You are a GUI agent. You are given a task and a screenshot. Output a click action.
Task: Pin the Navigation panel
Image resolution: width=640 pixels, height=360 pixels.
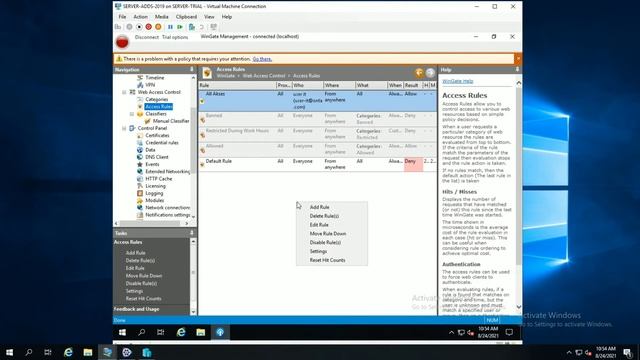[x=192, y=70]
